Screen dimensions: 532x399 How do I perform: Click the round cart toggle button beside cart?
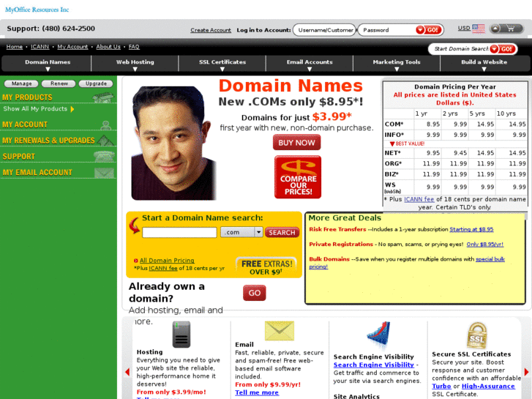495,29
